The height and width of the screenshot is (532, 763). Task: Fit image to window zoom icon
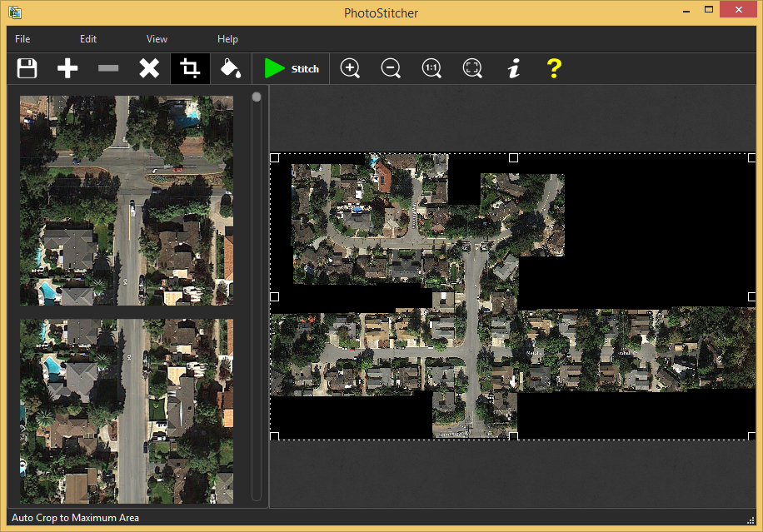472,68
